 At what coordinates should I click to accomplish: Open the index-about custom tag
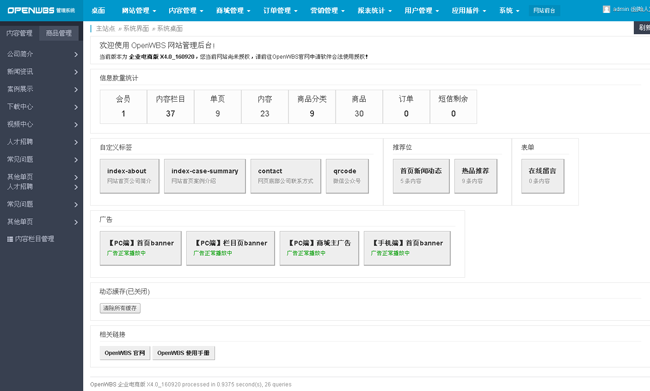click(x=129, y=176)
